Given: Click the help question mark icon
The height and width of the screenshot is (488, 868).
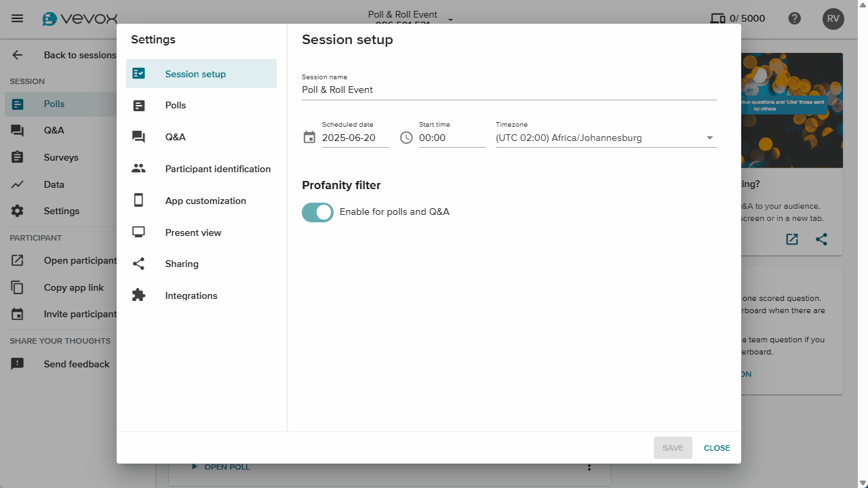Looking at the screenshot, I should tap(795, 18).
